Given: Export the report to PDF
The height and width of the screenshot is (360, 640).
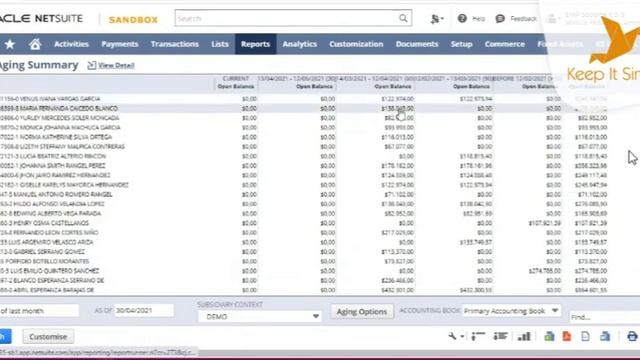Looking at the screenshot, I should click(567, 336).
